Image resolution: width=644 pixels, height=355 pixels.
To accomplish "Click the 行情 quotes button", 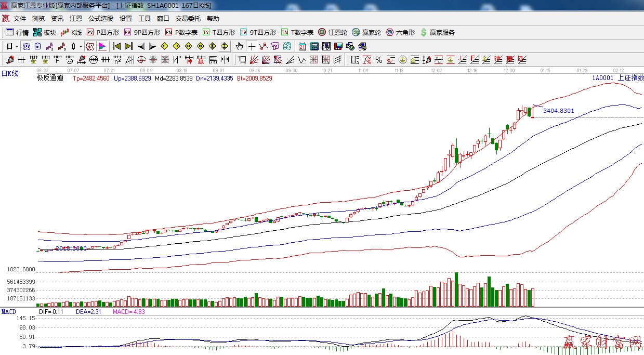I will coord(17,32).
